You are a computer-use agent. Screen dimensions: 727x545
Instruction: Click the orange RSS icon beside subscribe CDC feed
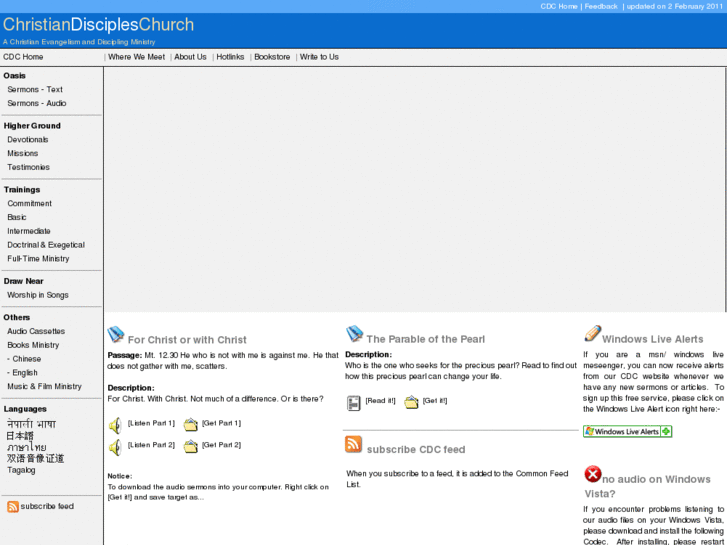(353, 445)
